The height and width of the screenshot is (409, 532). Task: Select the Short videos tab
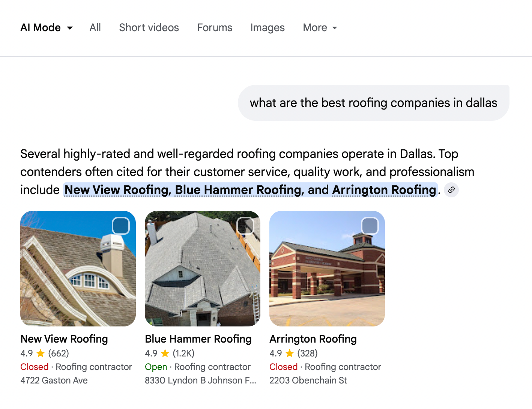149,27
